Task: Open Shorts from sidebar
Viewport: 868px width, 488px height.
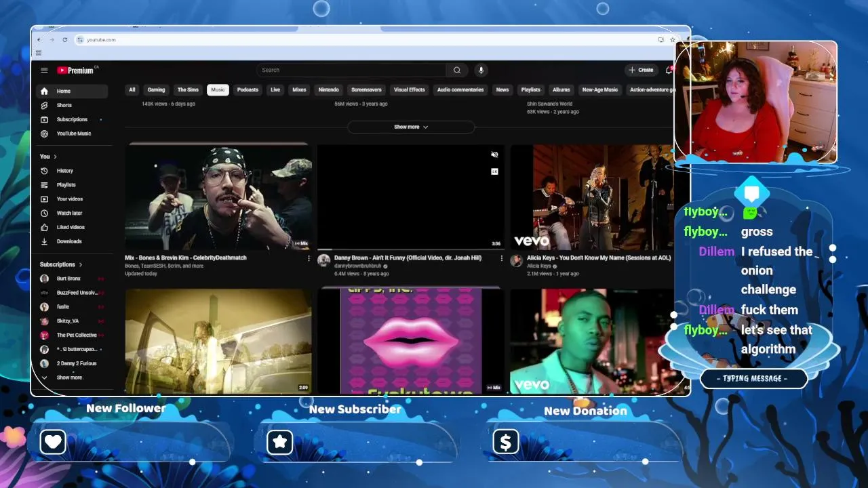Action: [73, 105]
